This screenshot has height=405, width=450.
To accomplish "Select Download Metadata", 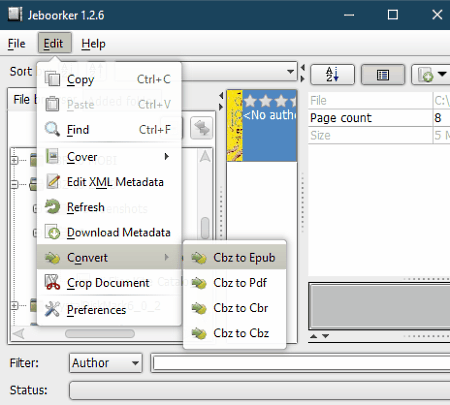I will click(x=109, y=232).
